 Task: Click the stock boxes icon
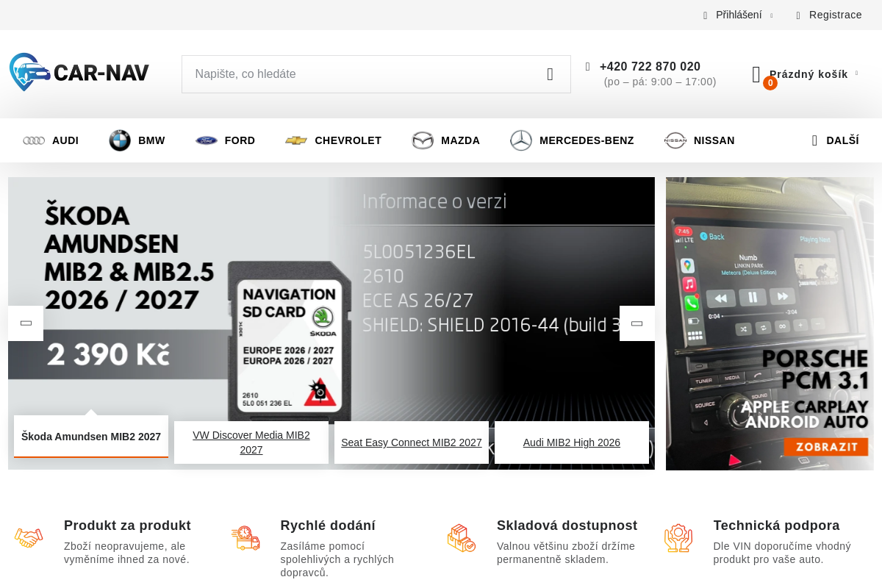[462, 538]
